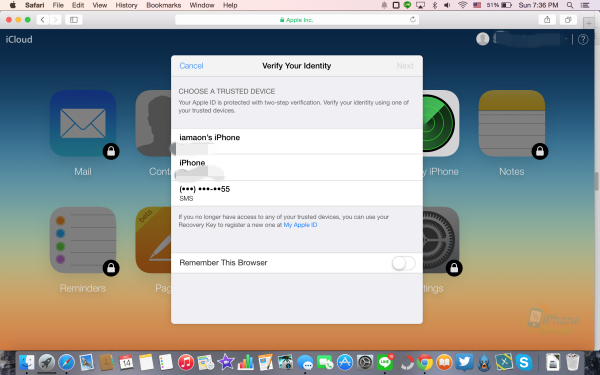Add a new Safari tab

pyautogui.click(x=589, y=23)
